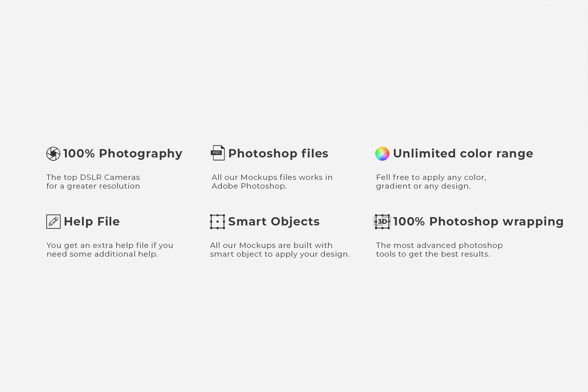The height and width of the screenshot is (392, 588).
Task: Click the advanced photoshop tools description
Action: (x=439, y=249)
